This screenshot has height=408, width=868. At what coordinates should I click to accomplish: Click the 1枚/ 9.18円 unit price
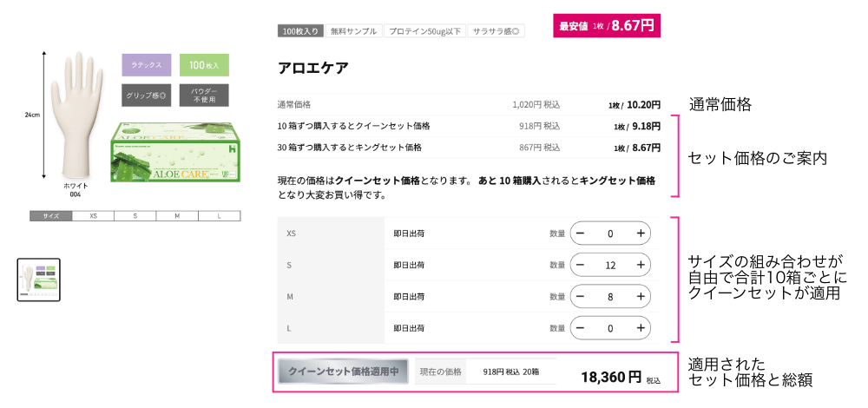pyautogui.click(x=636, y=126)
